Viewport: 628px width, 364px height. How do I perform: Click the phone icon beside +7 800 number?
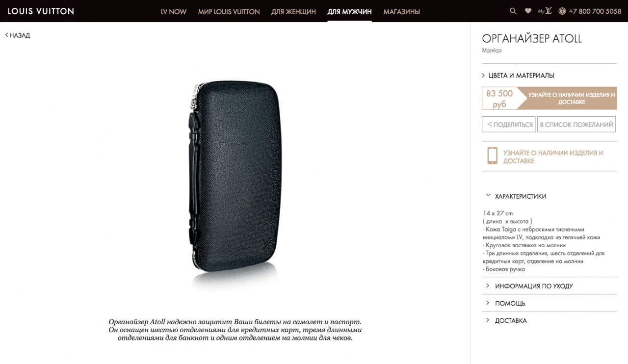(562, 11)
